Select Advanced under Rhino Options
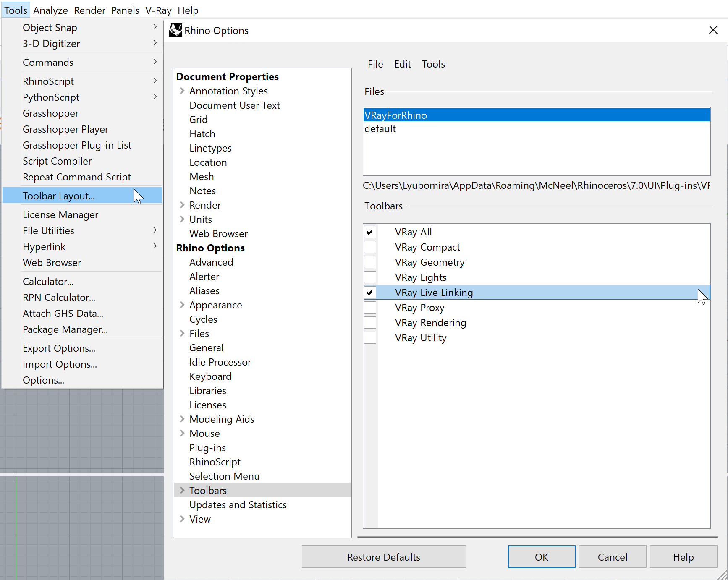 (211, 262)
